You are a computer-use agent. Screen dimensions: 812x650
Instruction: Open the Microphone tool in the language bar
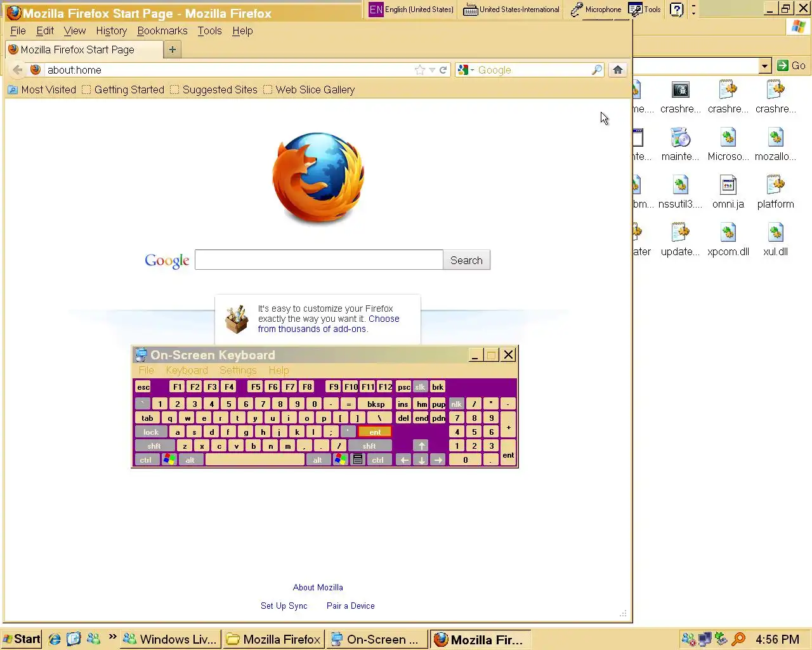click(x=596, y=10)
